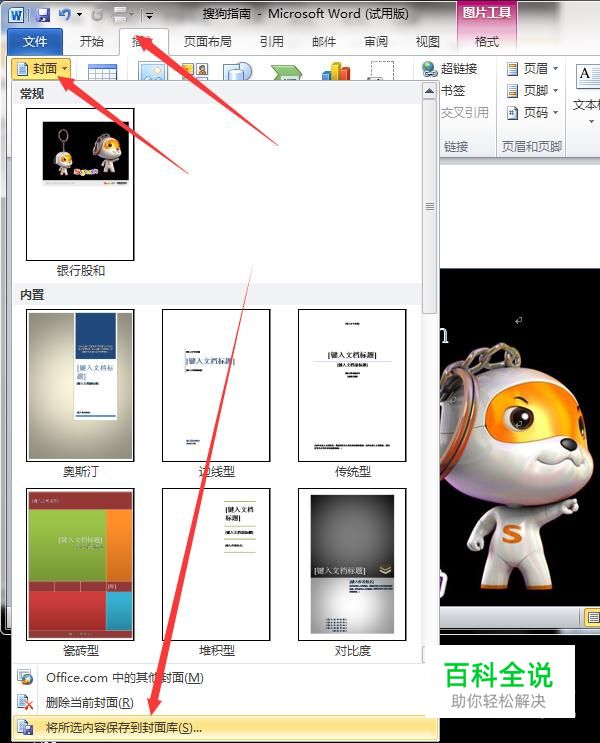
Task: Click the 常规 category header
Action: 32,94
